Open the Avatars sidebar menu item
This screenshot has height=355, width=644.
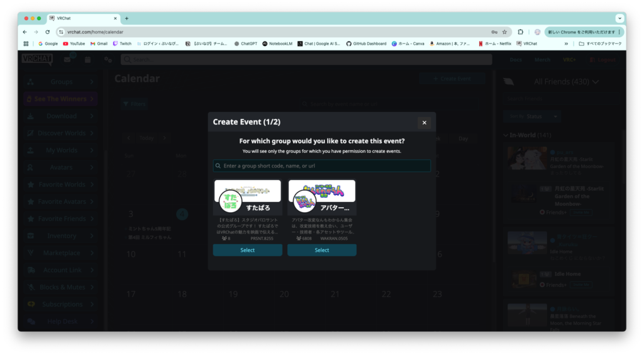click(x=61, y=167)
